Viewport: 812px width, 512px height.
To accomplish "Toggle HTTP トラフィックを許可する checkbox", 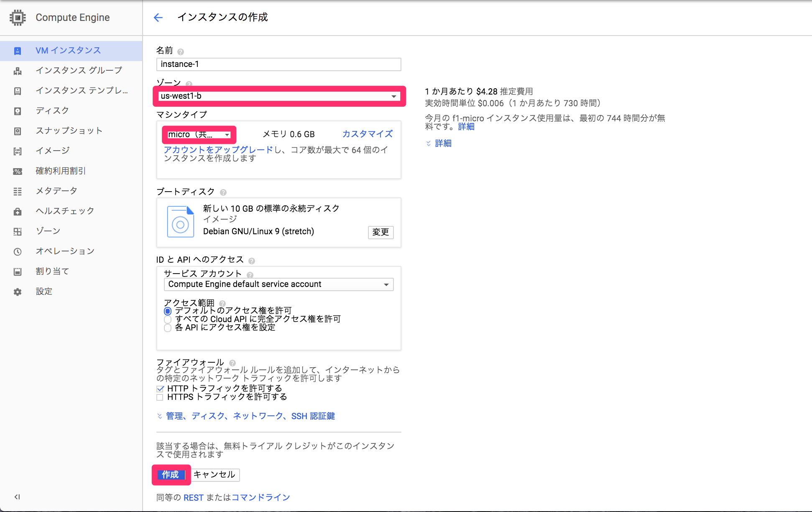I will coord(160,389).
